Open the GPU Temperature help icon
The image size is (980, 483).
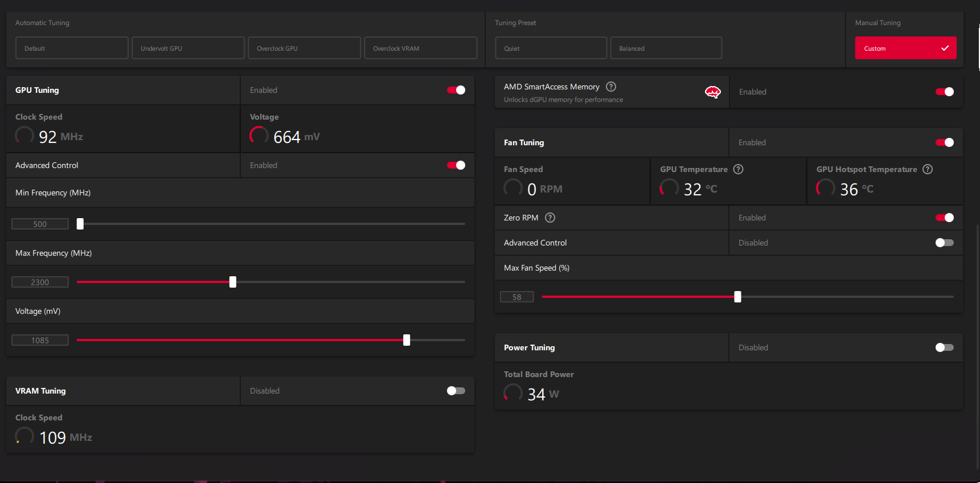click(739, 169)
